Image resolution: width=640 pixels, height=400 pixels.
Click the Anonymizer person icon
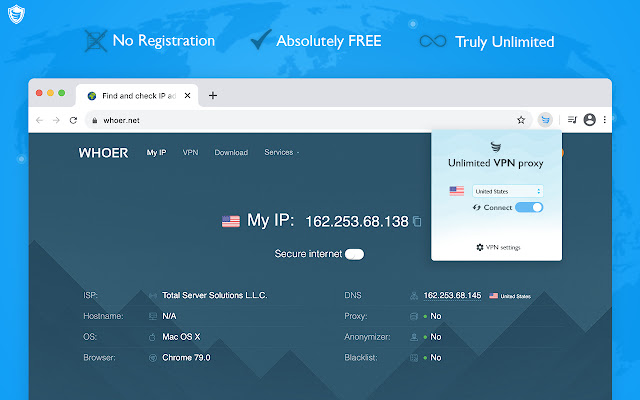pos(413,337)
